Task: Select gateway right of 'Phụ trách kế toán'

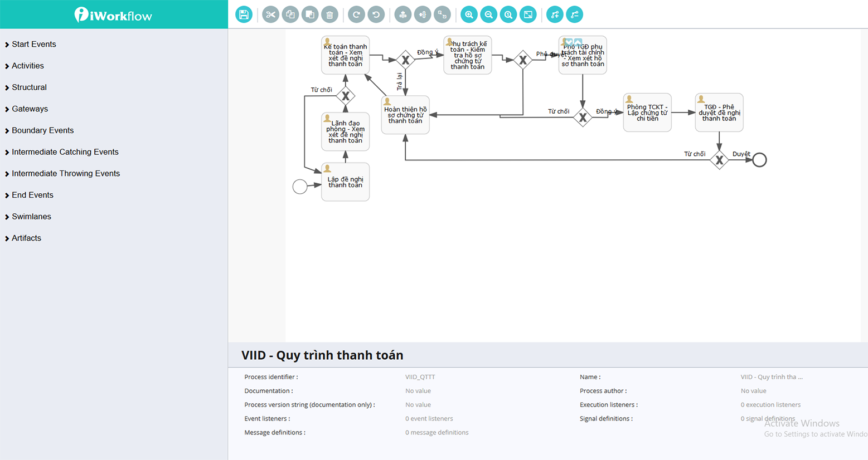Action: tap(523, 60)
